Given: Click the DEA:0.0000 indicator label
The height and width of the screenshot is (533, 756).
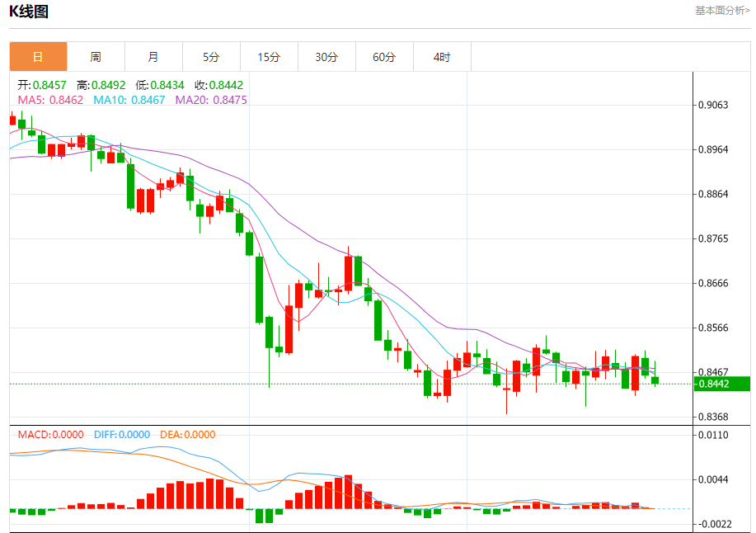Looking at the screenshot, I should pyautogui.click(x=187, y=435).
